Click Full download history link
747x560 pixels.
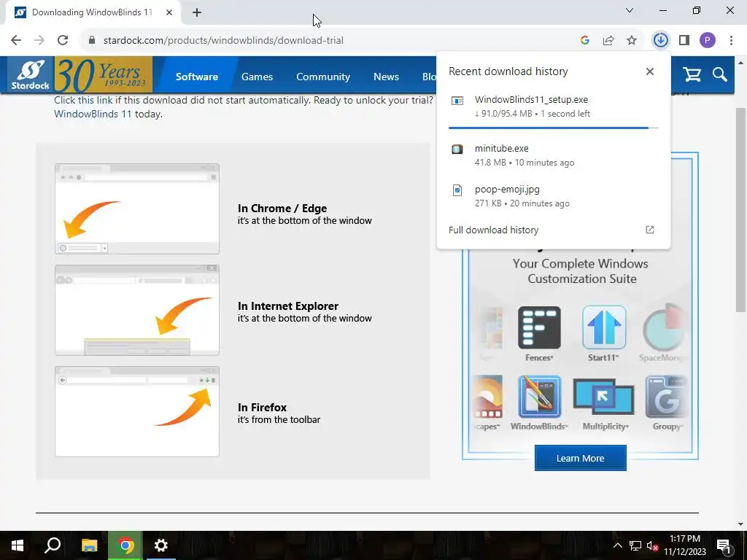point(494,230)
